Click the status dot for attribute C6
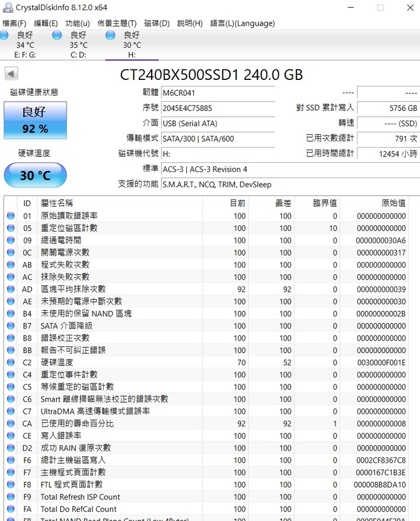Viewport: 420px width, 521px height. pyautogui.click(x=10, y=399)
